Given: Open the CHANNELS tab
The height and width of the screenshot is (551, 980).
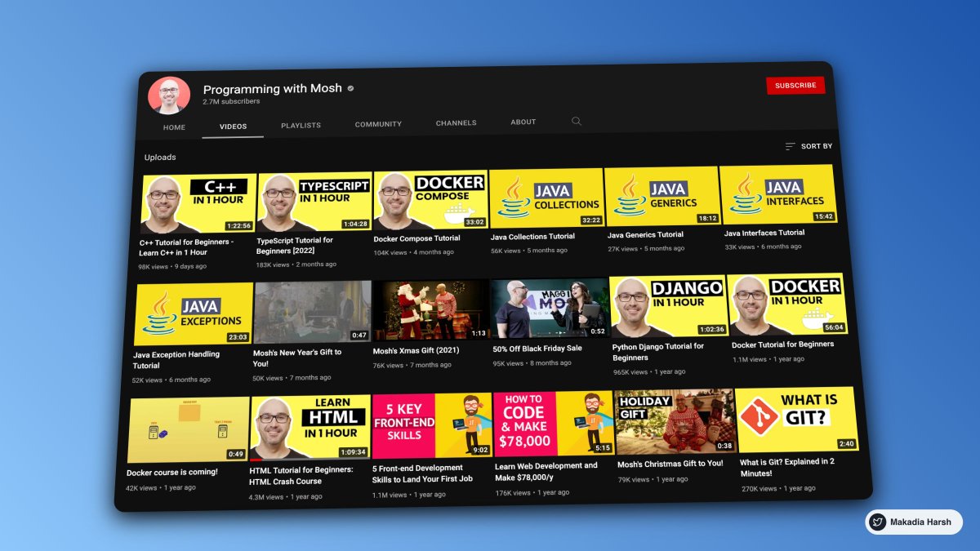Looking at the screenshot, I should point(456,122).
